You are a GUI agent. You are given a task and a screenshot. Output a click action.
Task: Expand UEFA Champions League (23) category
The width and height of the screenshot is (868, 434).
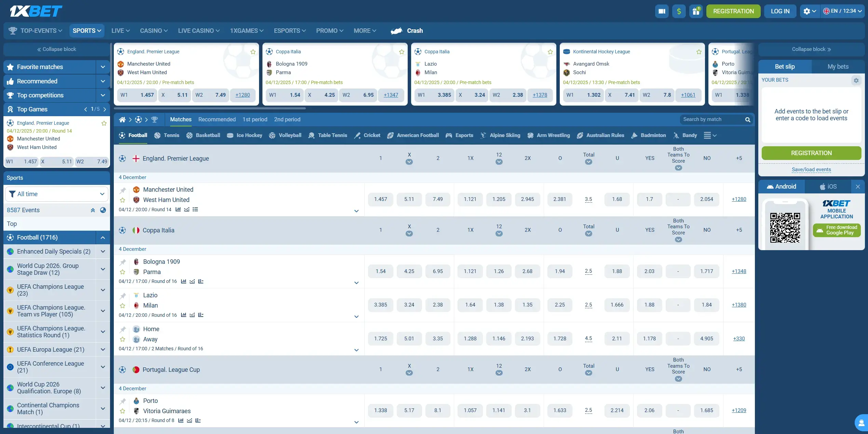(x=103, y=290)
